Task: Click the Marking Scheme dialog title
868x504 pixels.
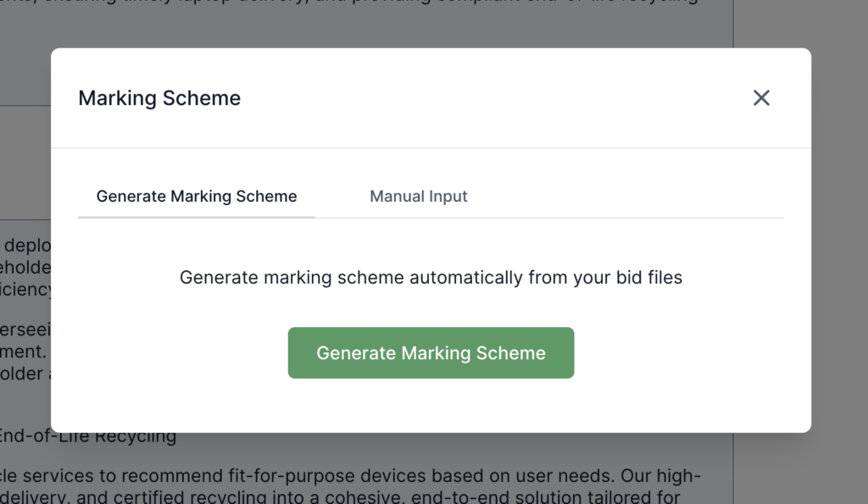Action: tap(159, 98)
